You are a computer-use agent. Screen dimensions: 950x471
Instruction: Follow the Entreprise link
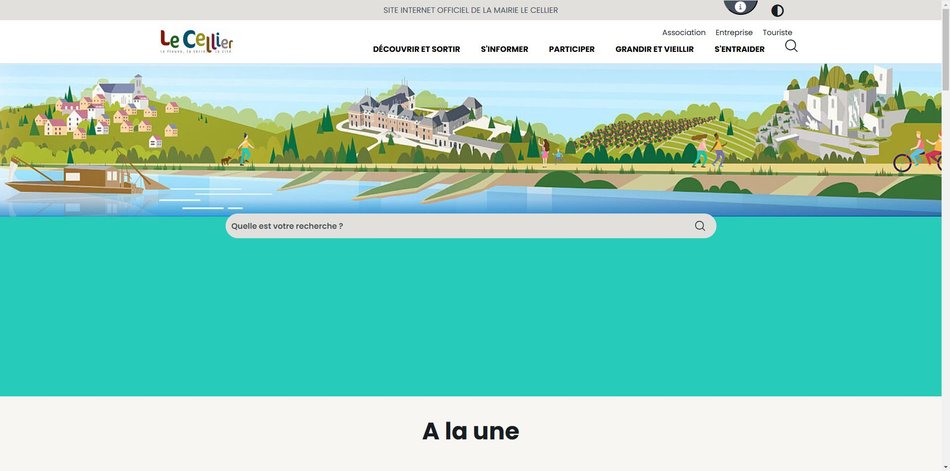pos(734,33)
